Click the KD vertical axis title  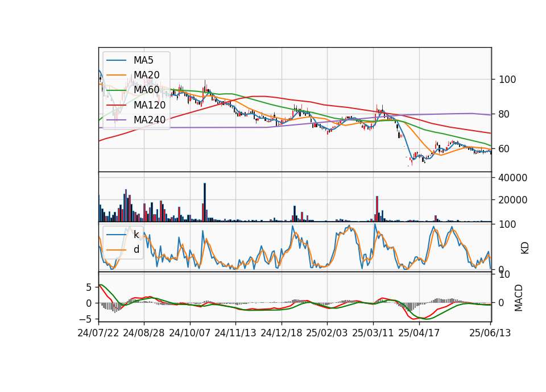click(x=525, y=248)
